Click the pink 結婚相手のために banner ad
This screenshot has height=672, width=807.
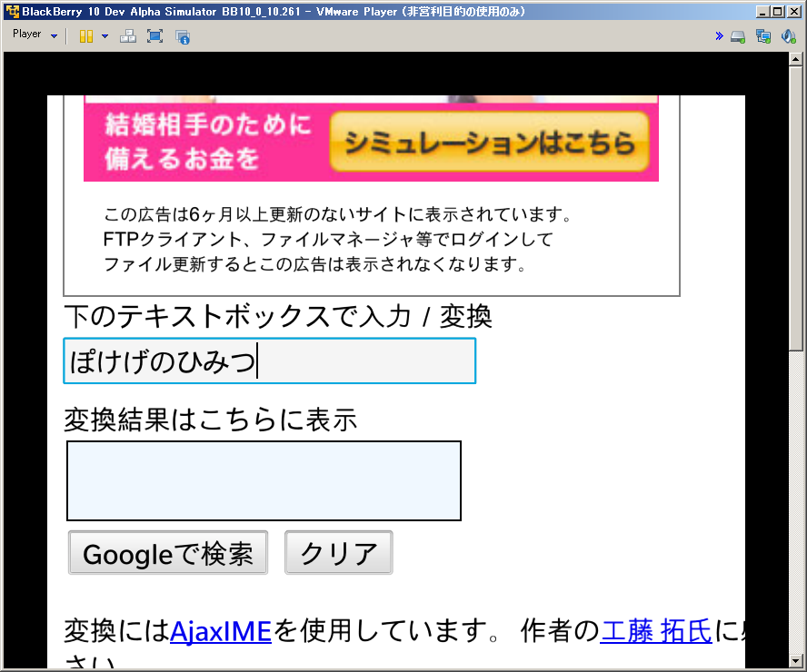(x=371, y=142)
